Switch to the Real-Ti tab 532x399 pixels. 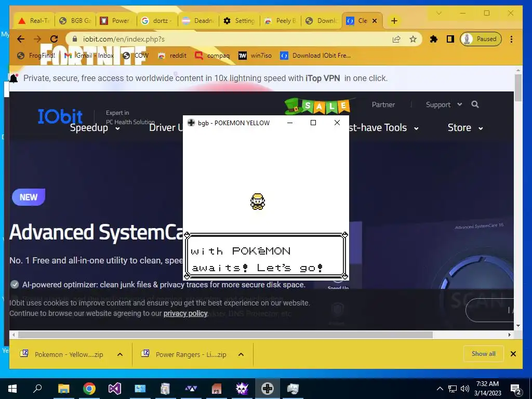(x=34, y=21)
